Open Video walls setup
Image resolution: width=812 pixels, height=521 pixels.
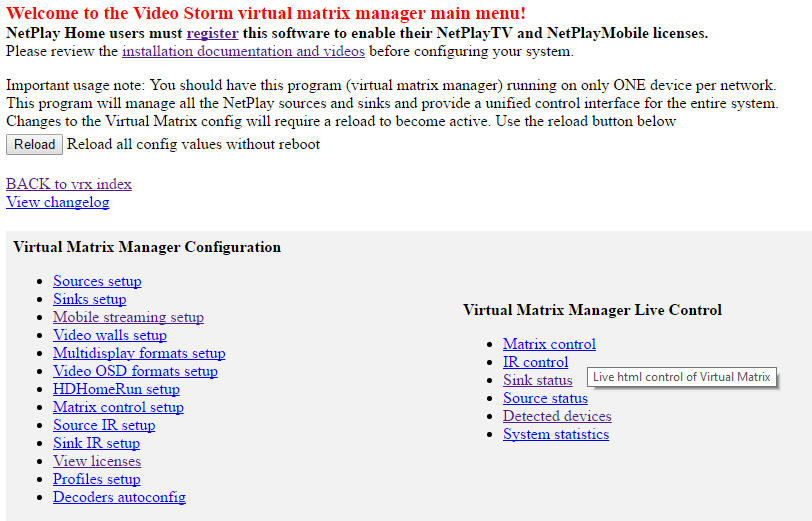click(x=109, y=335)
